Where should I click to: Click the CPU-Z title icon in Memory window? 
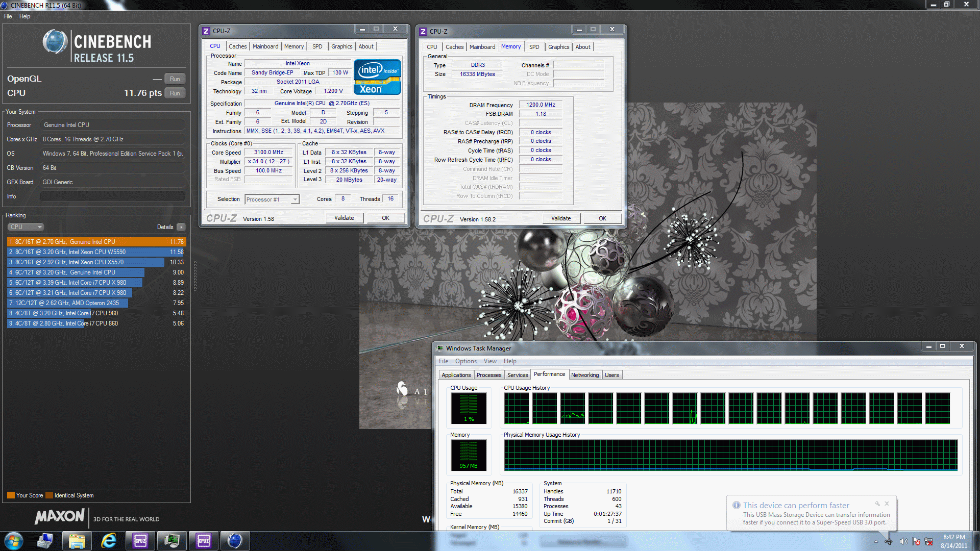423,32
